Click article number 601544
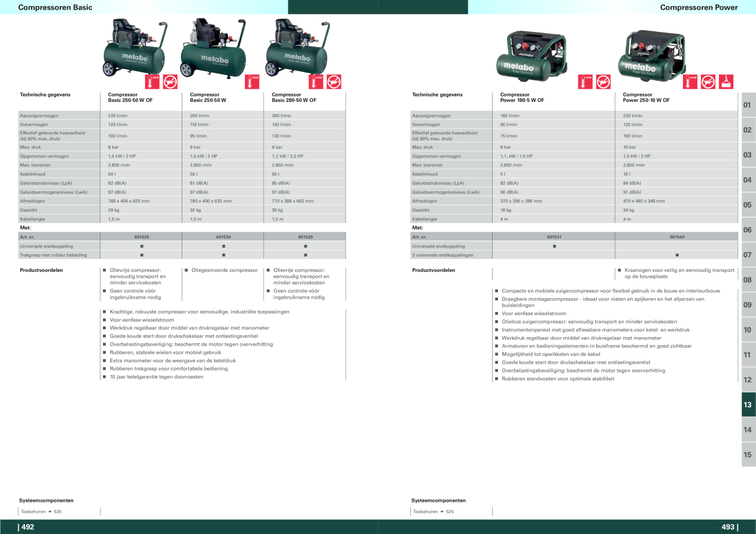756x534 pixels. click(x=677, y=237)
